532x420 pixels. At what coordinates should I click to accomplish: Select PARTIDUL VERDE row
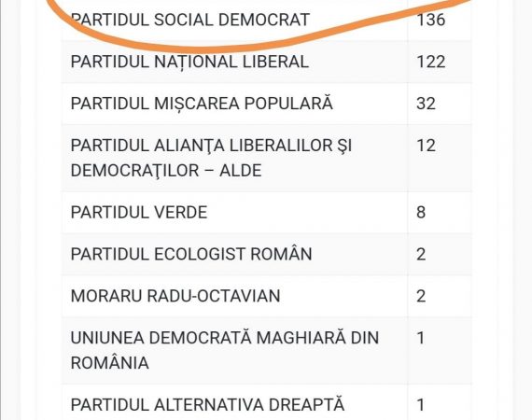tap(266, 213)
